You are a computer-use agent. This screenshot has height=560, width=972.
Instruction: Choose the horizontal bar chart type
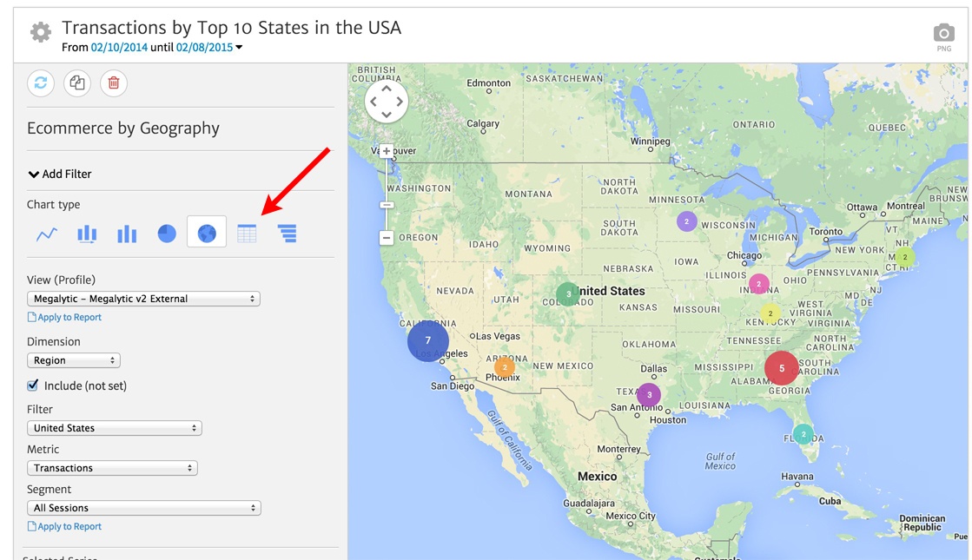[x=287, y=234]
